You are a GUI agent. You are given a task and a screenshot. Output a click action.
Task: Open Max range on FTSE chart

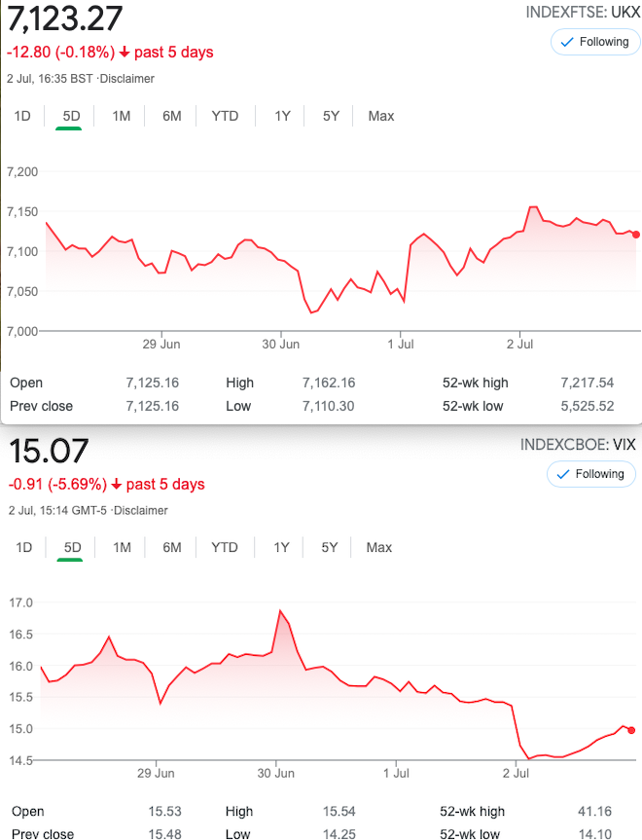coord(380,116)
